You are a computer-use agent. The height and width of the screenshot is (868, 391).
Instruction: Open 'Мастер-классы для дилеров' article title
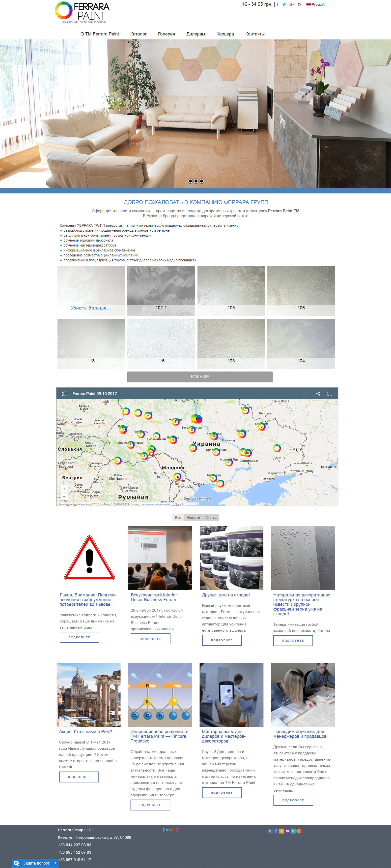(224, 736)
